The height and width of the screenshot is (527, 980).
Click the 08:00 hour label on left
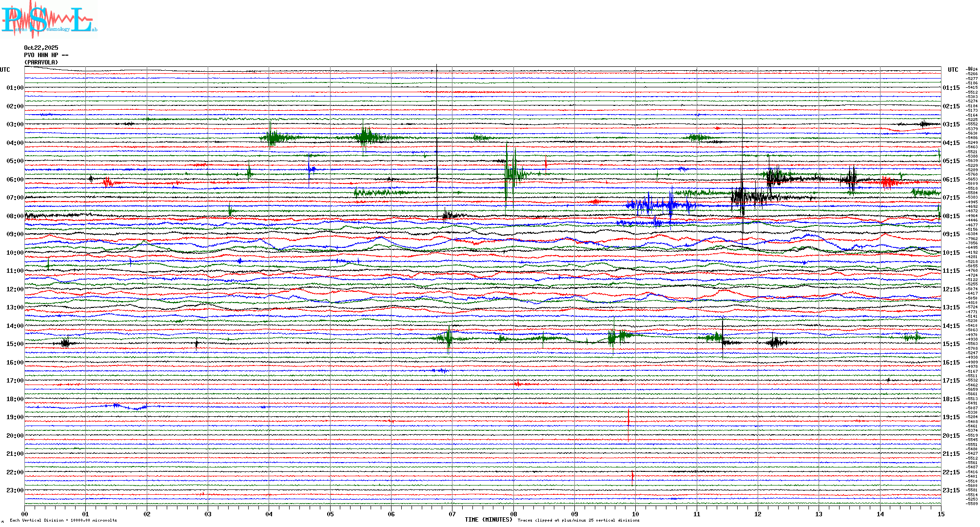[x=15, y=216]
